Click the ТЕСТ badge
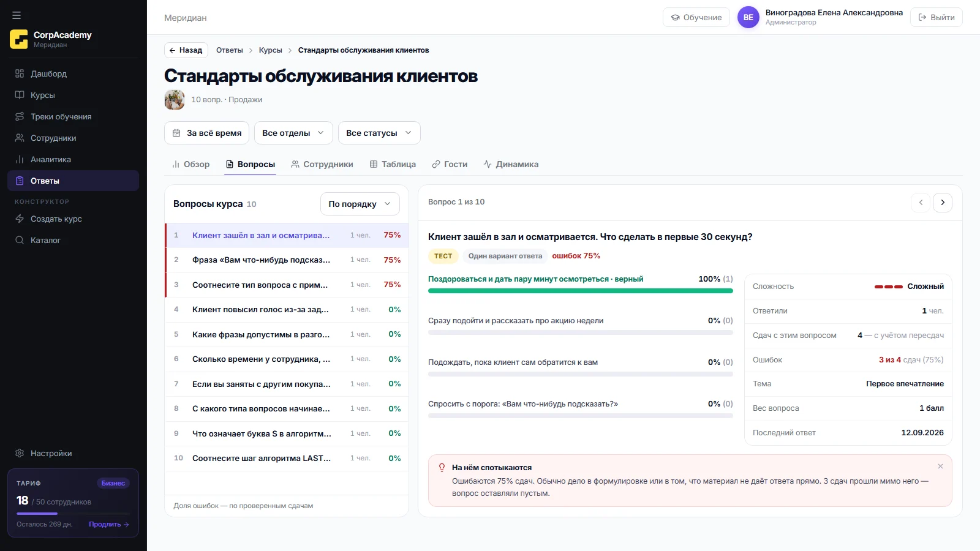 tap(443, 256)
